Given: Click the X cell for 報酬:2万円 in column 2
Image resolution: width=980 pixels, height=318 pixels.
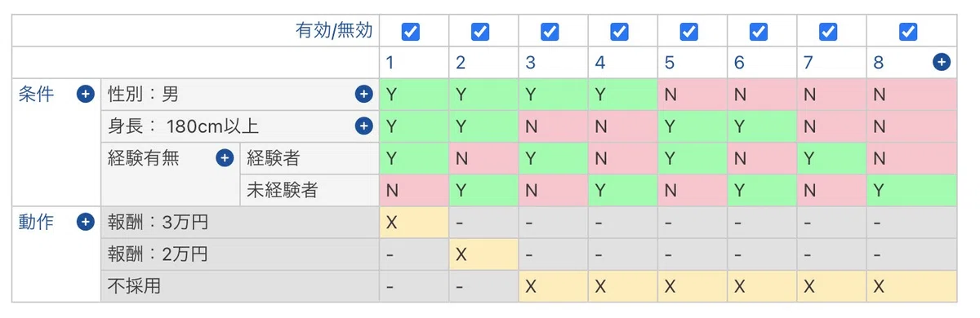Looking at the screenshot, I should [x=483, y=254].
